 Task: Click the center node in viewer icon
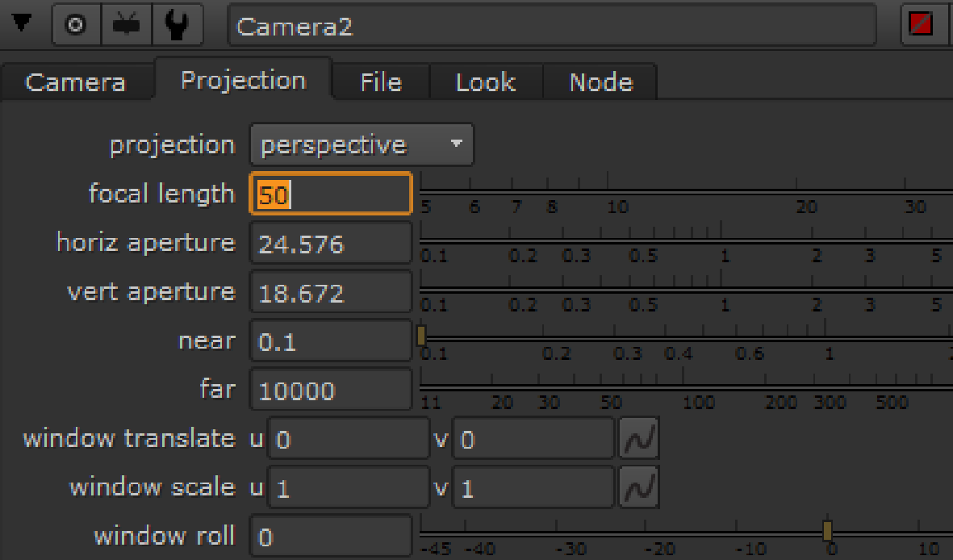pyautogui.click(x=75, y=25)
